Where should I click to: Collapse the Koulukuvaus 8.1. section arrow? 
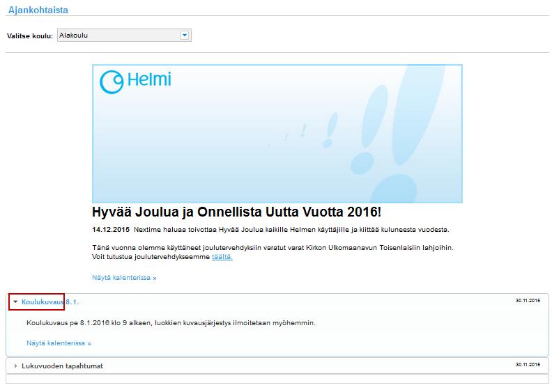coord(15,301)
